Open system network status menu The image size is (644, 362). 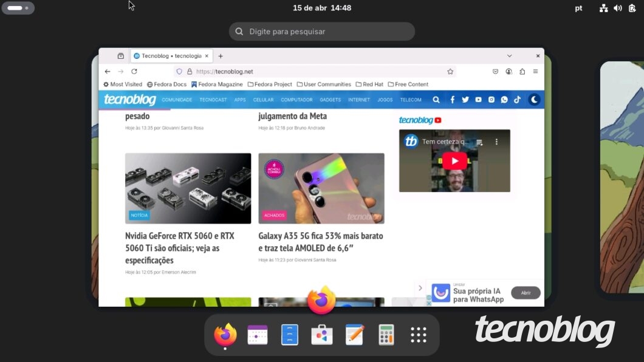tap(603, 9)
